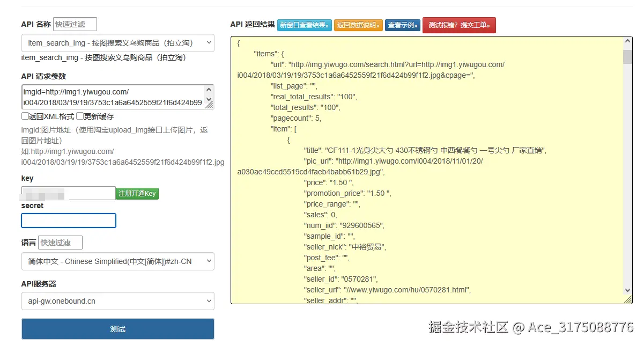Open the 简体中文 language dropdown

(x=117, y=261)
